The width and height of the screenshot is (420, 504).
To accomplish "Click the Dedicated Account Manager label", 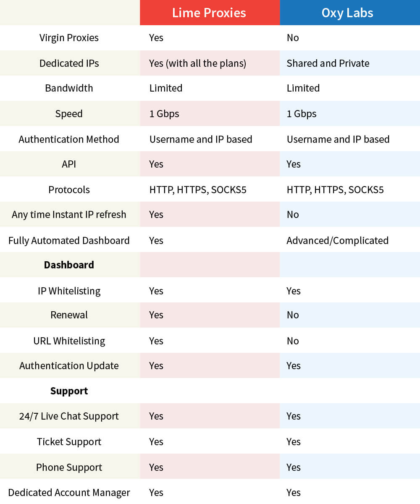I will [x=69, y=492].
